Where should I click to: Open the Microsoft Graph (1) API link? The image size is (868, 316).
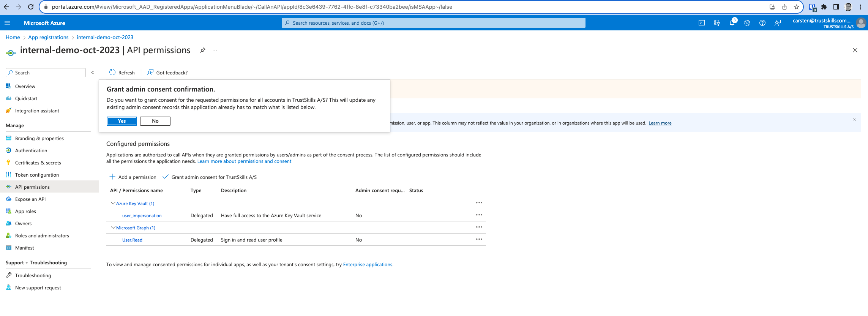pos(136,228)
